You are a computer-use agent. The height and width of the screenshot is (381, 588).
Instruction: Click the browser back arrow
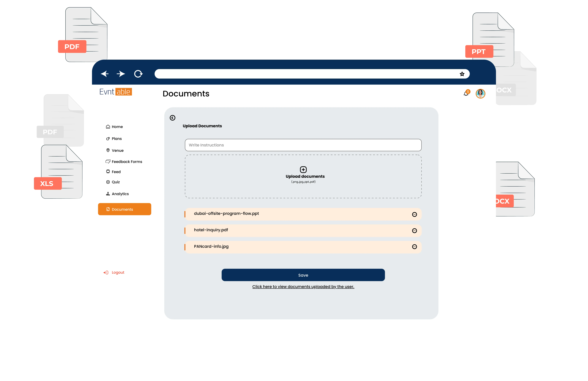105,74
